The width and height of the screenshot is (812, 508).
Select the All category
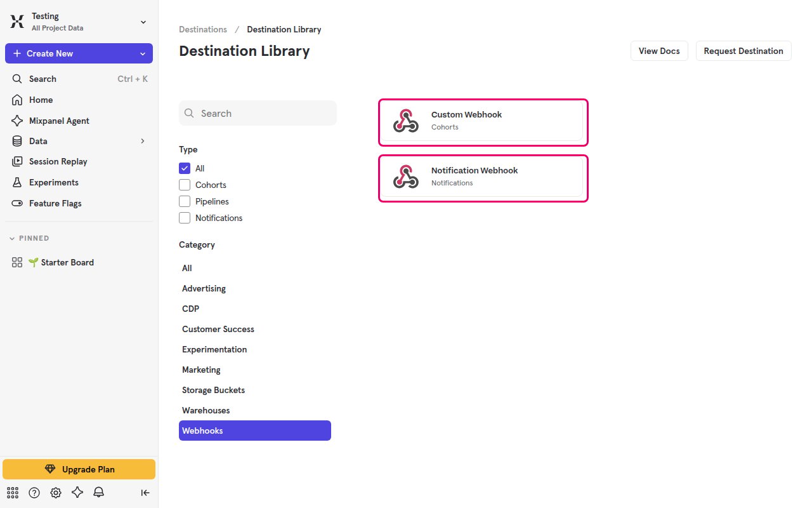[x=255, y=268]
